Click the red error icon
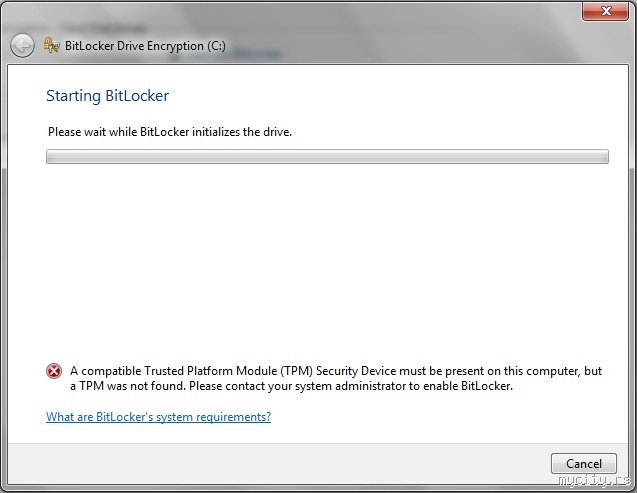The height and width of the screenshot is (493, 637). pyautogui.click(x=54, y=371)
